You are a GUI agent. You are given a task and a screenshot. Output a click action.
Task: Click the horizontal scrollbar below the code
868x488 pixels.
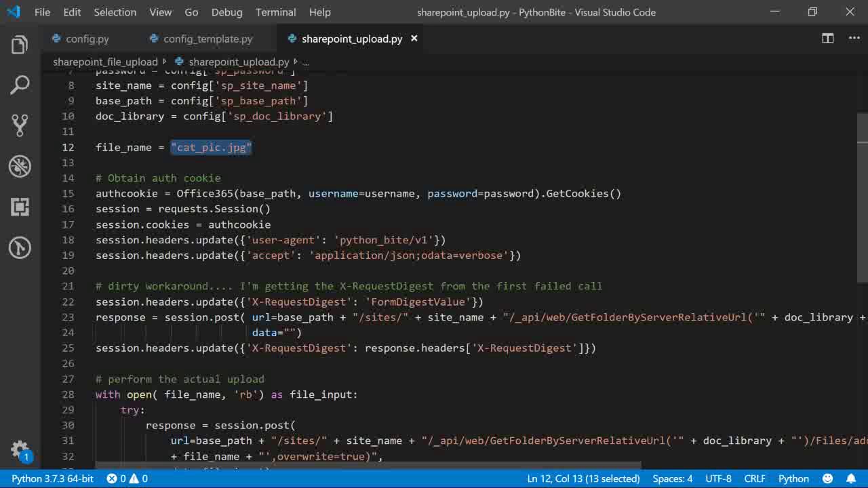(x=366, y=466)
